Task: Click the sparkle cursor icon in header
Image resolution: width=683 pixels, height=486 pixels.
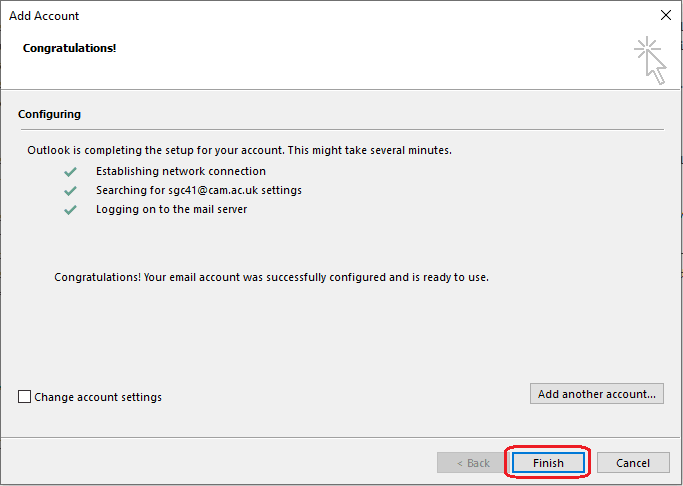Action: tap(650, 60)
